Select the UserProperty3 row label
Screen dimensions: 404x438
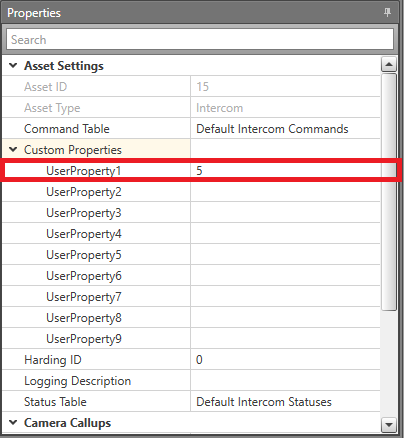point(84,213)
